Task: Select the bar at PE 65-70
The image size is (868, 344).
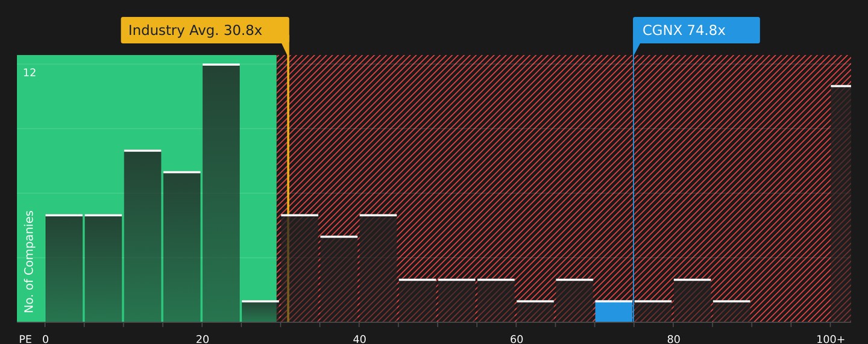Action: [574, 301]
